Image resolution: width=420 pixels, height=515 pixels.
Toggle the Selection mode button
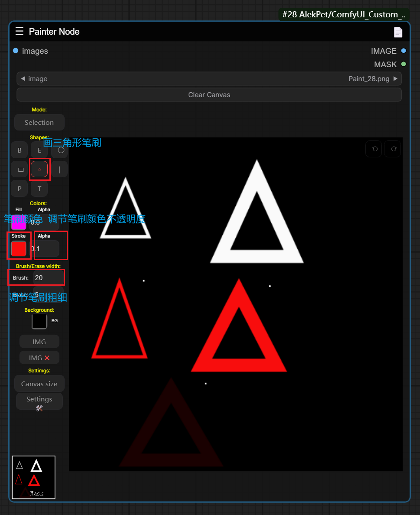pos(39,122)
